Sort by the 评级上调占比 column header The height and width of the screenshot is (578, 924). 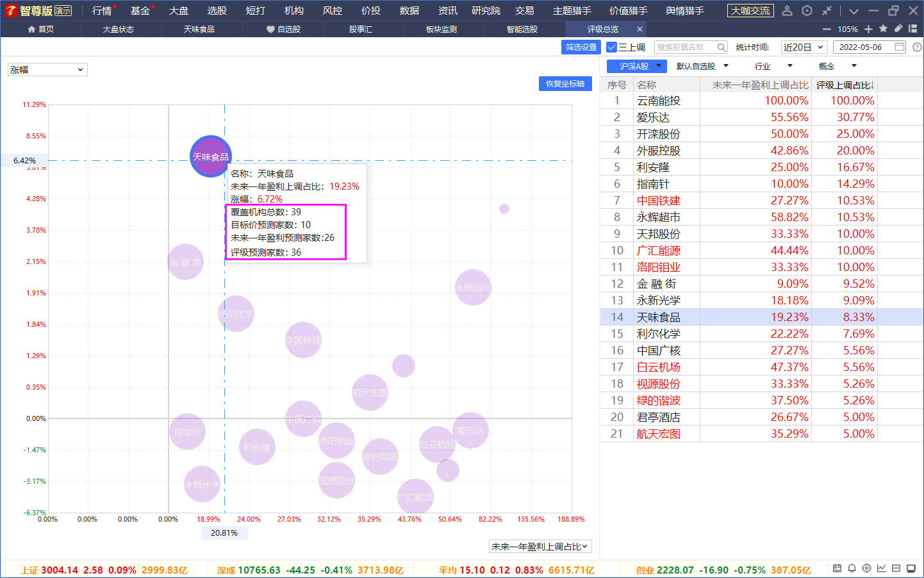pos(844,85)
